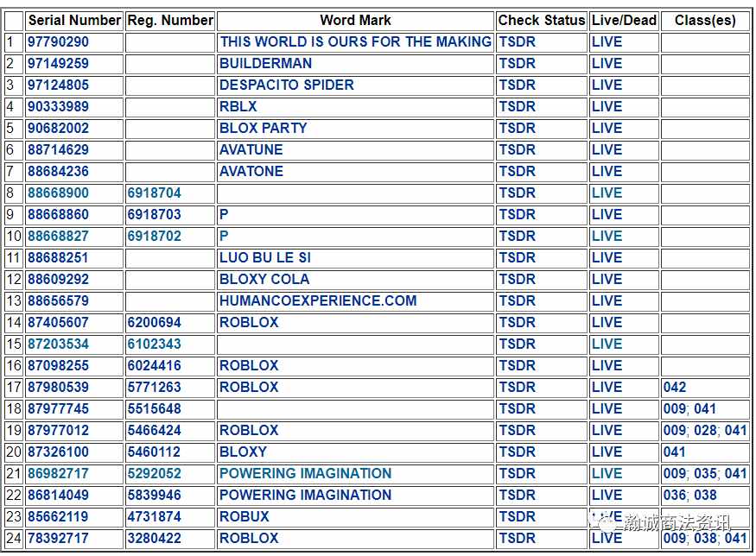Open registration number 5771263
Screen dimensions: 756x556
pos(155,388)
